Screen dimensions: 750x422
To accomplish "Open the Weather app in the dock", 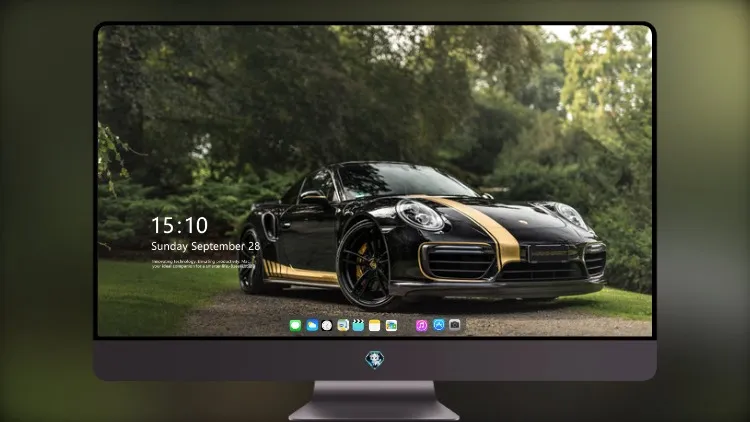I will tap(311, 325).
